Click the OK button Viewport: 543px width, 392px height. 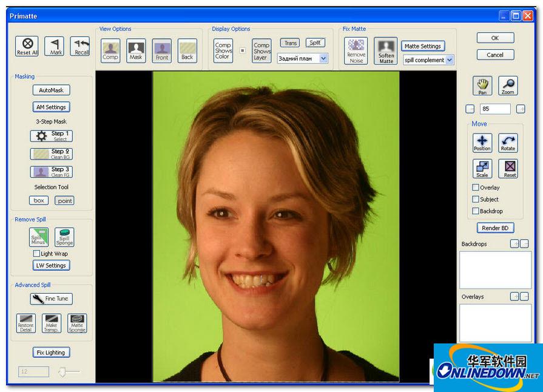click(x=495, y=38)
